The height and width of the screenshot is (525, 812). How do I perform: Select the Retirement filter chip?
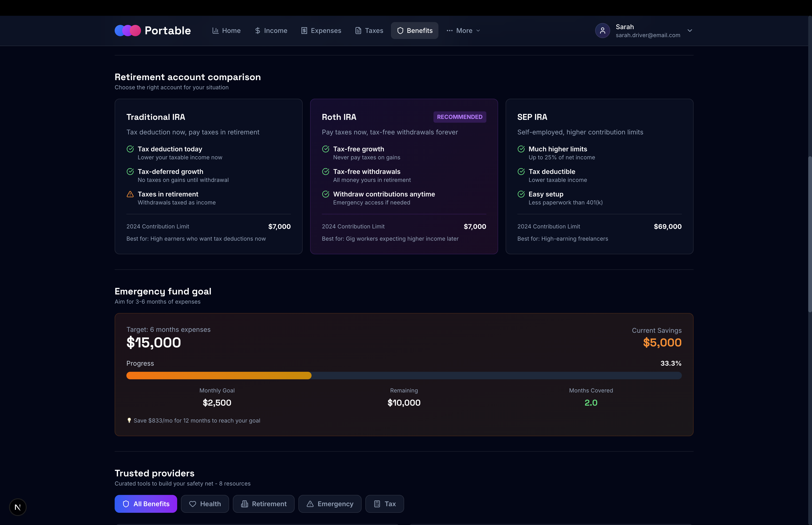[263, 504]
